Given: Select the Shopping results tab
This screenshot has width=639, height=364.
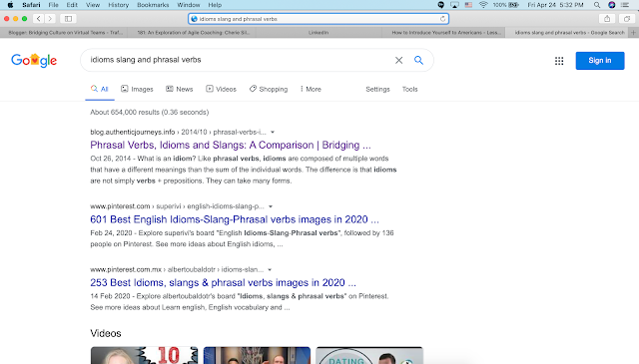Looking at the screenshot, I should pyautogui.click(x=269, y=89).
